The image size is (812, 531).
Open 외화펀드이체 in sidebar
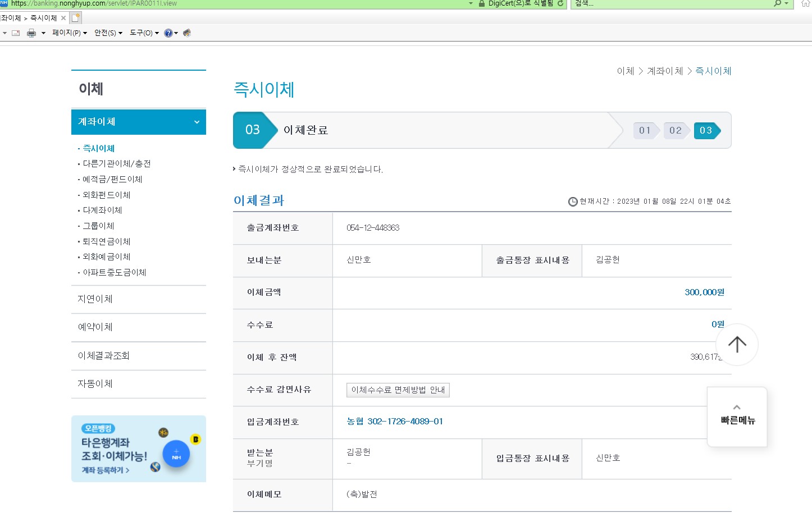coord(107,195)
